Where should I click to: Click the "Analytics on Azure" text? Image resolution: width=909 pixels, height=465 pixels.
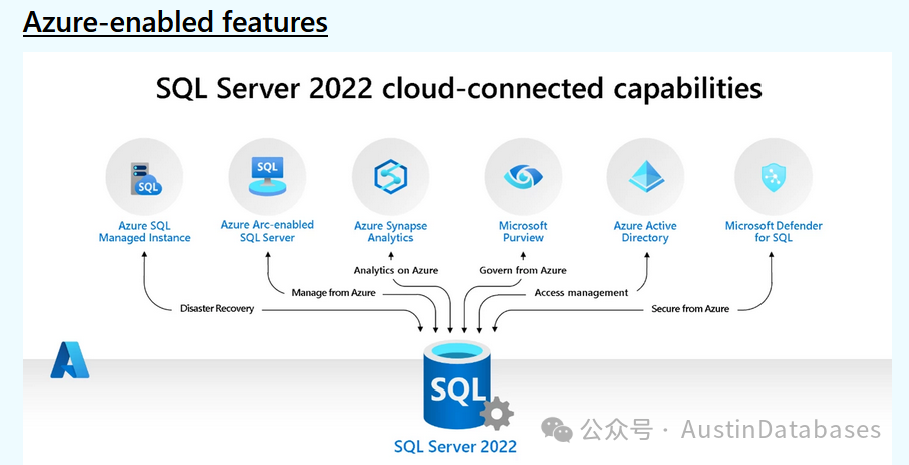396,270
